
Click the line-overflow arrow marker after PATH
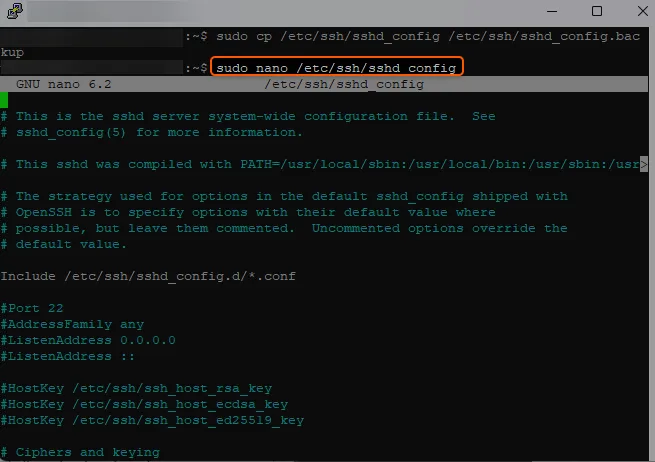click(643, 164)
